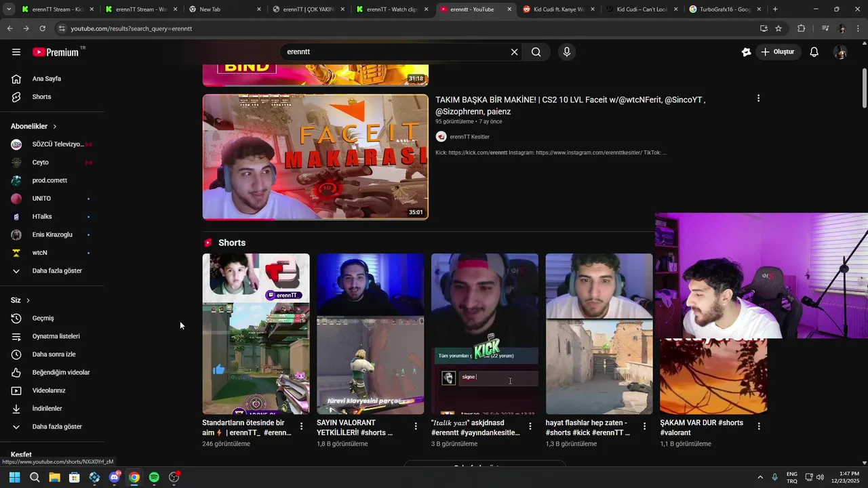This screenshot has height=488, width=868.
Task: Open the system volume icon in tray
Action: pos(820,477)
